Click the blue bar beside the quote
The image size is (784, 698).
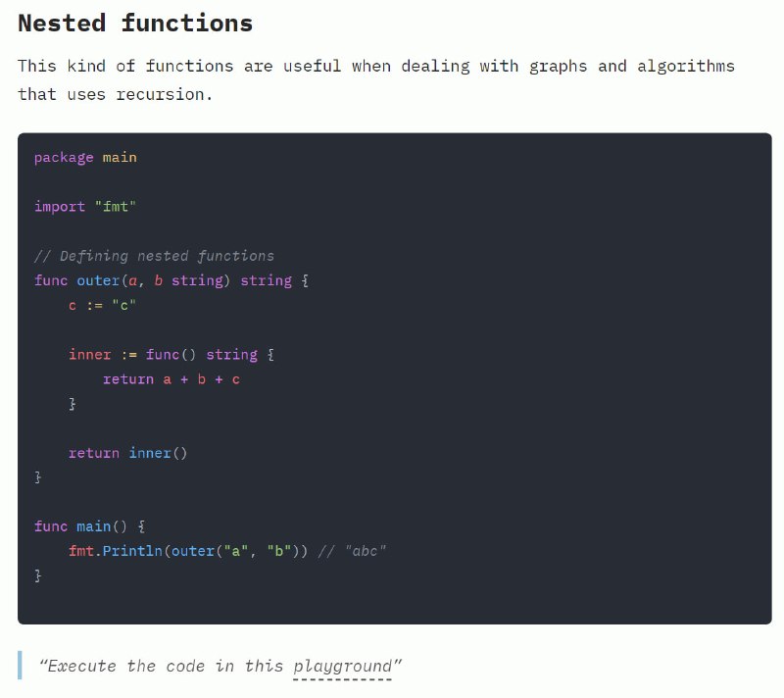pos(20,665)
